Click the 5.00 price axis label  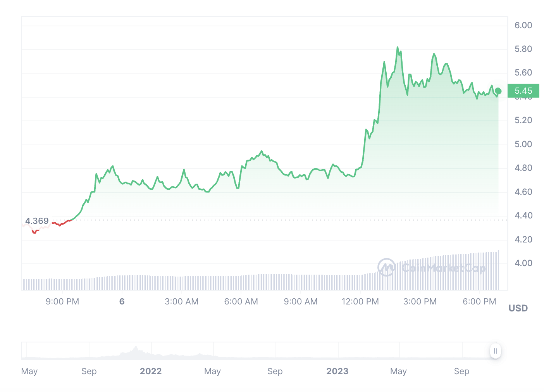click(523, 144)
